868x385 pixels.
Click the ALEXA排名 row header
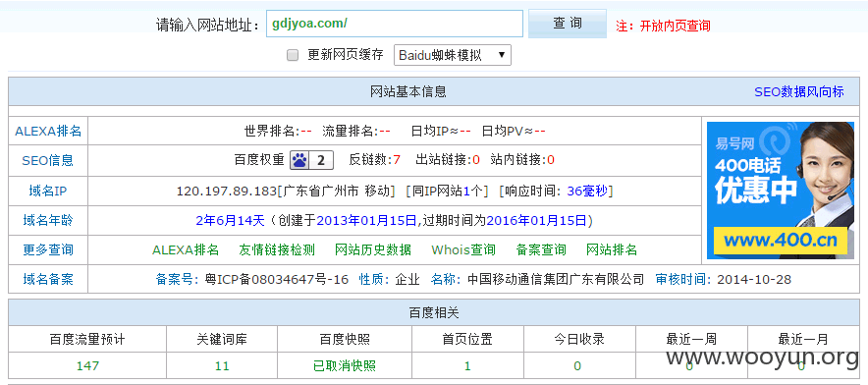pyautogui.click(x=48, y=132)
